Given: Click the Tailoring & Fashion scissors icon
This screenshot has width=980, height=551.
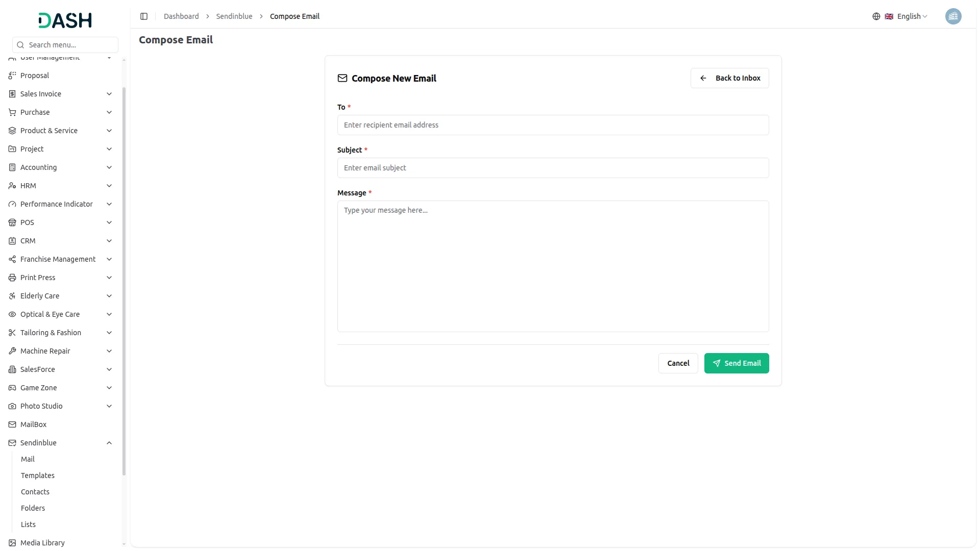Looking at the screenshot, I should [12, 333].
